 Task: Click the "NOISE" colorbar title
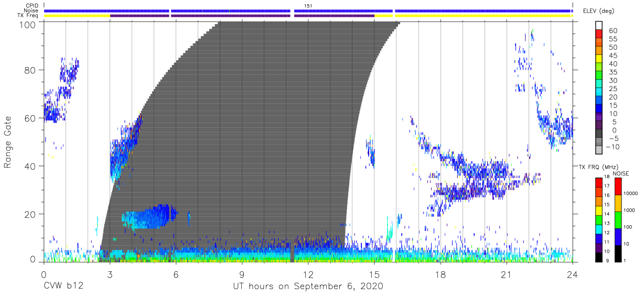pyautogui.click(x=621, y=173)
